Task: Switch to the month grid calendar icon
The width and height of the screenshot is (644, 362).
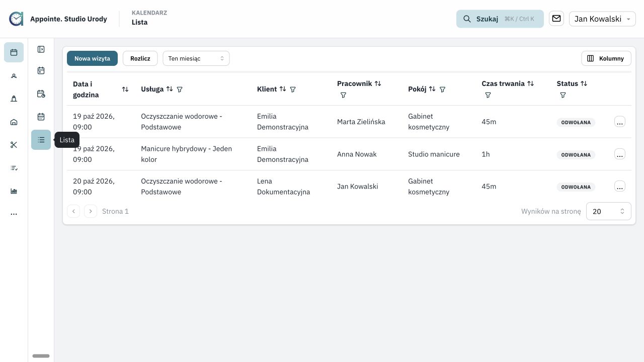Action: (x=41, y=117)
